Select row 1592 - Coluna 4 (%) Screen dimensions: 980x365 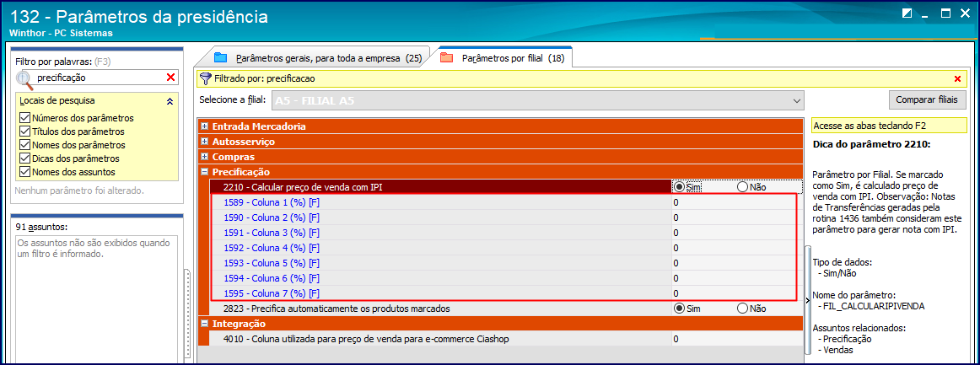(x=442, y=248)
